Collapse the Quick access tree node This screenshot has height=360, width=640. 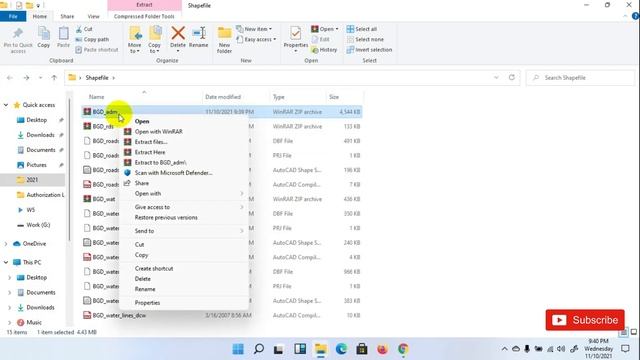(6, 105)
